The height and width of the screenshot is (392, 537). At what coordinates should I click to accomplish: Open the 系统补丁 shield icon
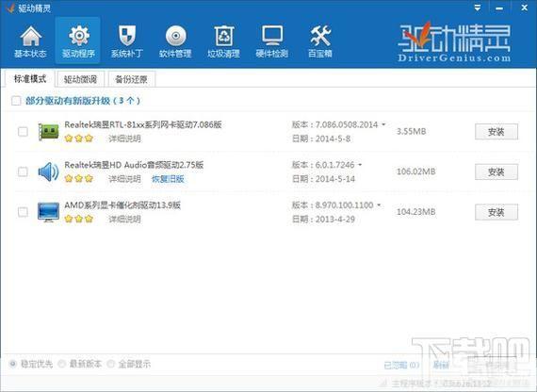(x=127, y=41)
